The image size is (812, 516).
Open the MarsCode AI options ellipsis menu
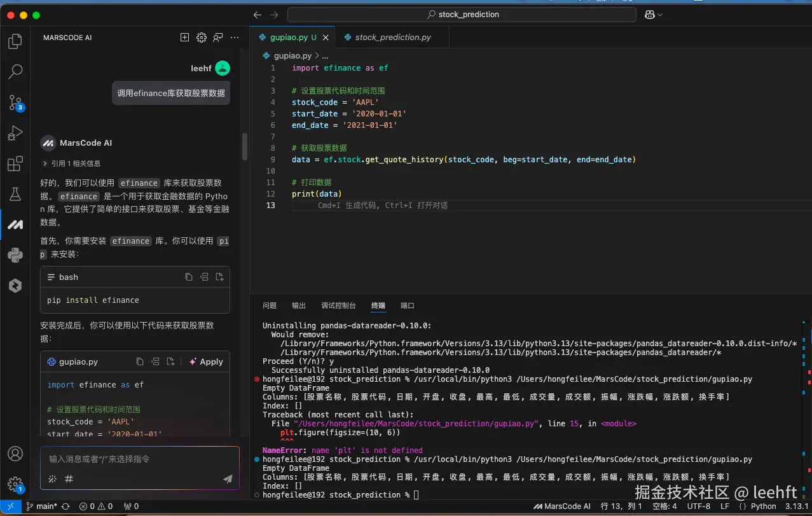[234, 37]
